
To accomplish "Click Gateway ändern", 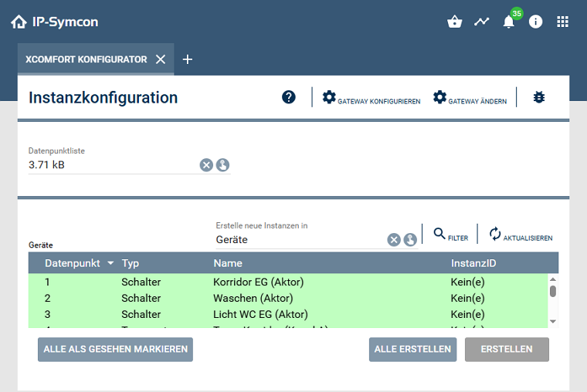I will click(470, 98).
